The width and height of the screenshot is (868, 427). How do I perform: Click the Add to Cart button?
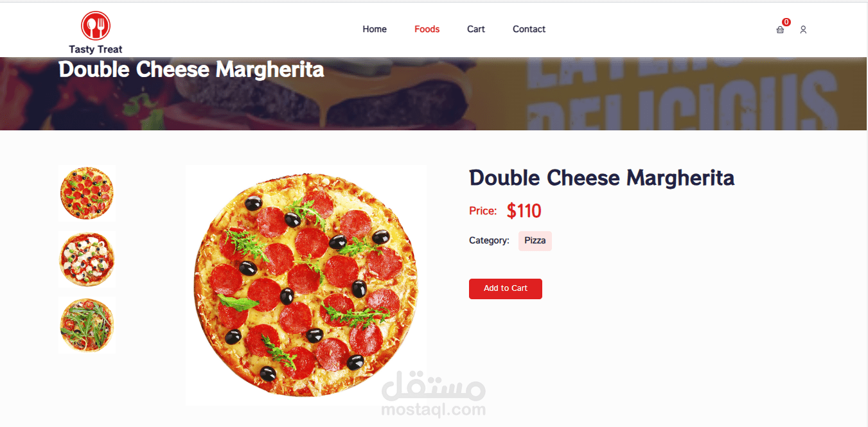[x=506, y=289]
